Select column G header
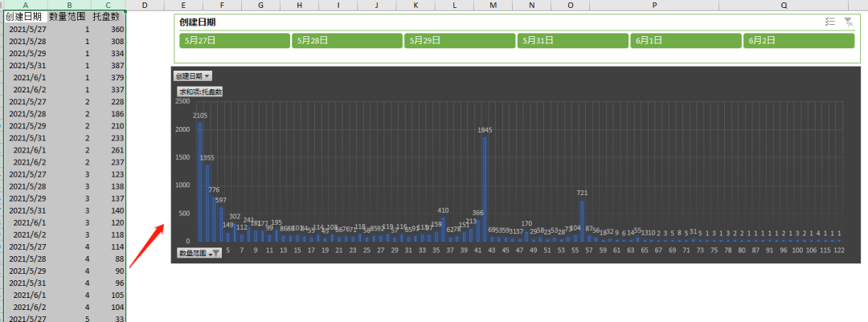The image size is (868, 322). tap(260, 5)
